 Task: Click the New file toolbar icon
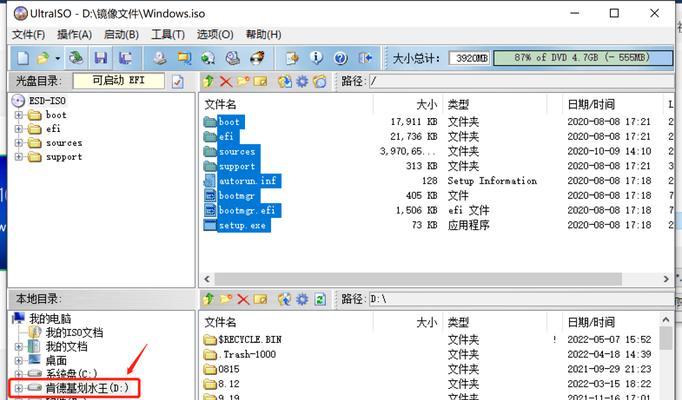click(x=23, y=58)
